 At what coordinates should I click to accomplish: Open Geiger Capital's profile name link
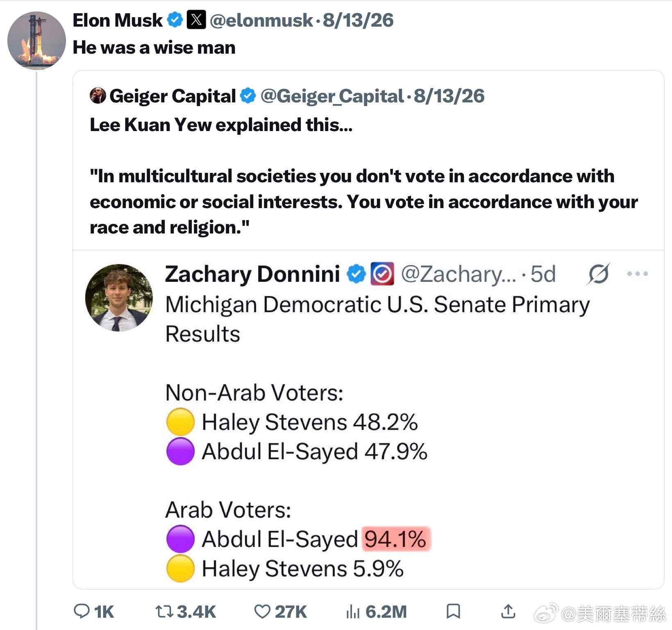(173, 96)
